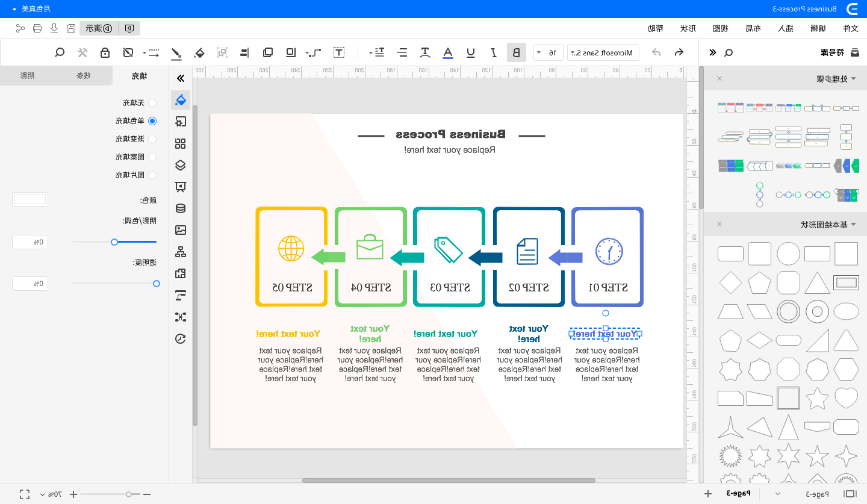867x504 pixels.
Task: Click the print icon
Action: tap(37, 28)
